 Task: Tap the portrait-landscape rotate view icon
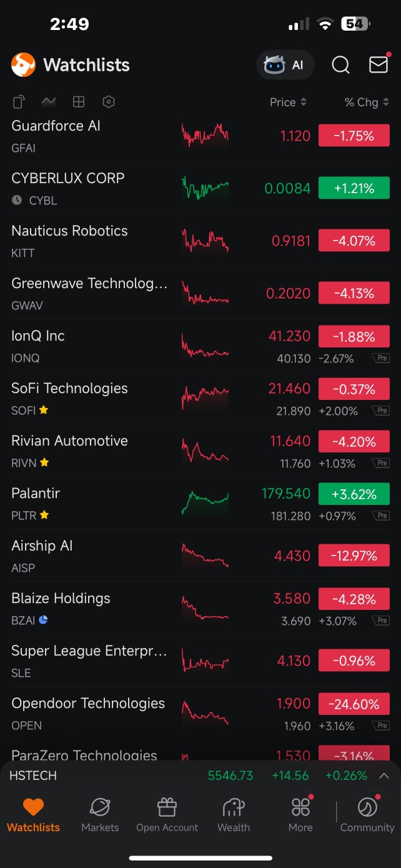pos(19,102)
